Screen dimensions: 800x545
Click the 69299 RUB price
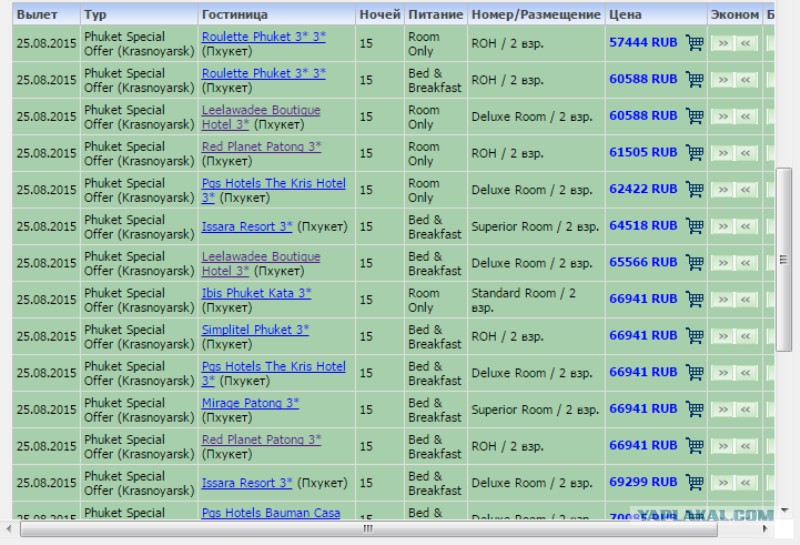click(643, 482)
